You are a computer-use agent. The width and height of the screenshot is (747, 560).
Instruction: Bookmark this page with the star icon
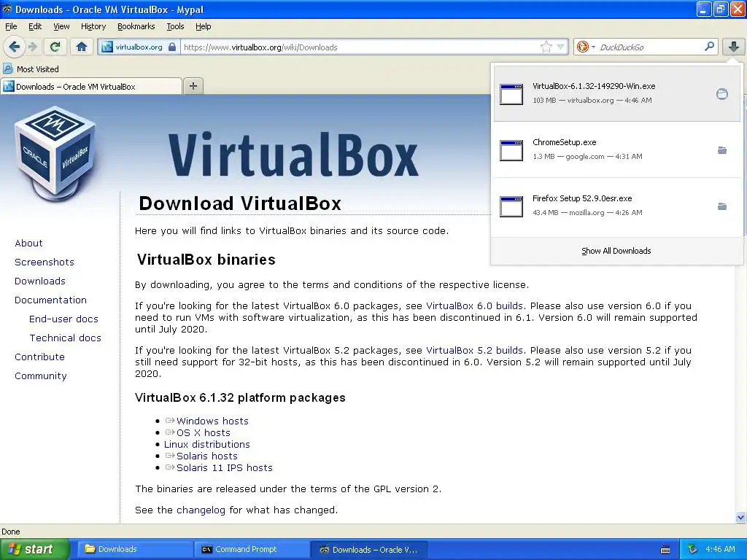point(546,47)
